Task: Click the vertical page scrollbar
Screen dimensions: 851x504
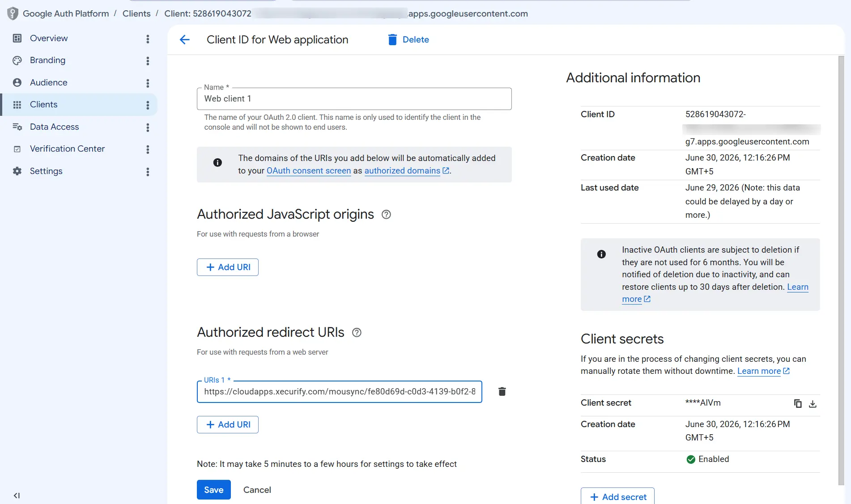Action: (841, 271)
